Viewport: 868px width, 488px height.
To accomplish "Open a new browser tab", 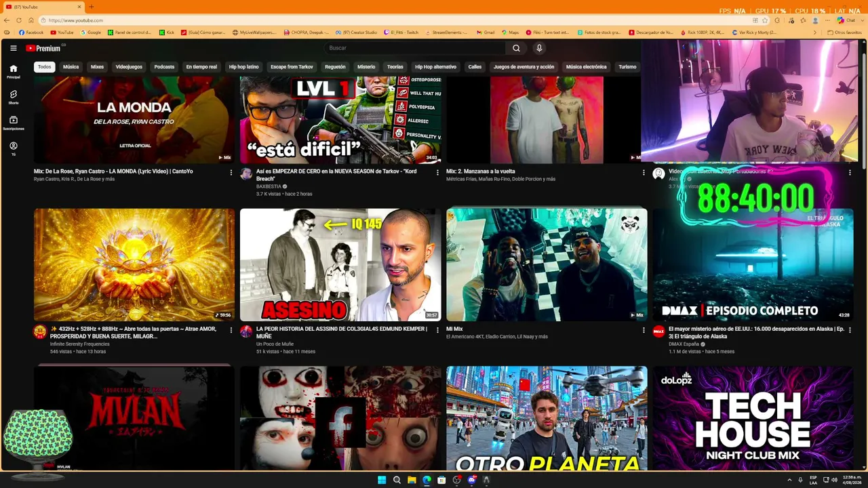I will [92, 7].
